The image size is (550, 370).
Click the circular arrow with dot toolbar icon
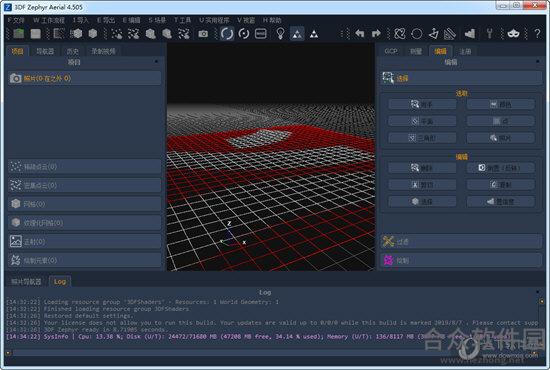click(x=244, y=34)
